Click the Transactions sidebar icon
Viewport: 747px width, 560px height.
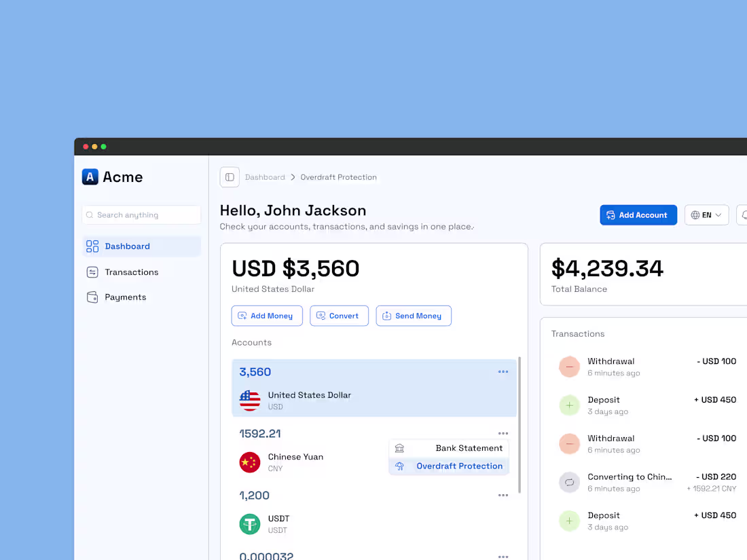(92, 272)
